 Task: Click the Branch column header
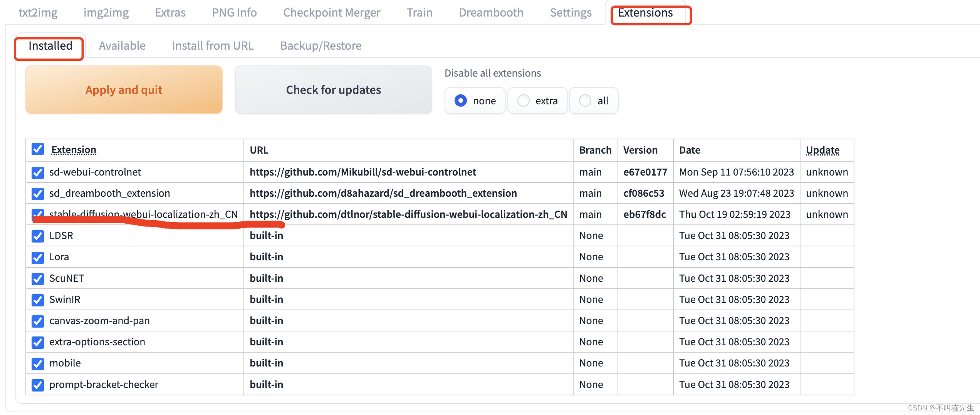(595, 150)
